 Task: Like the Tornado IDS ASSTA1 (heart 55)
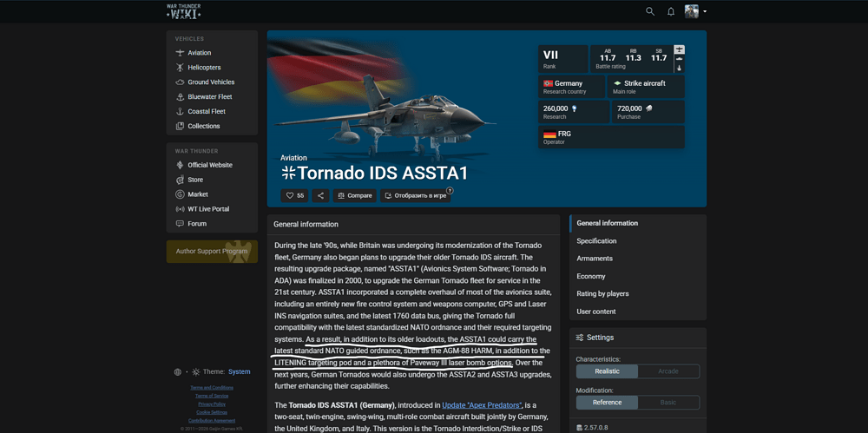[x=295, y=195]
